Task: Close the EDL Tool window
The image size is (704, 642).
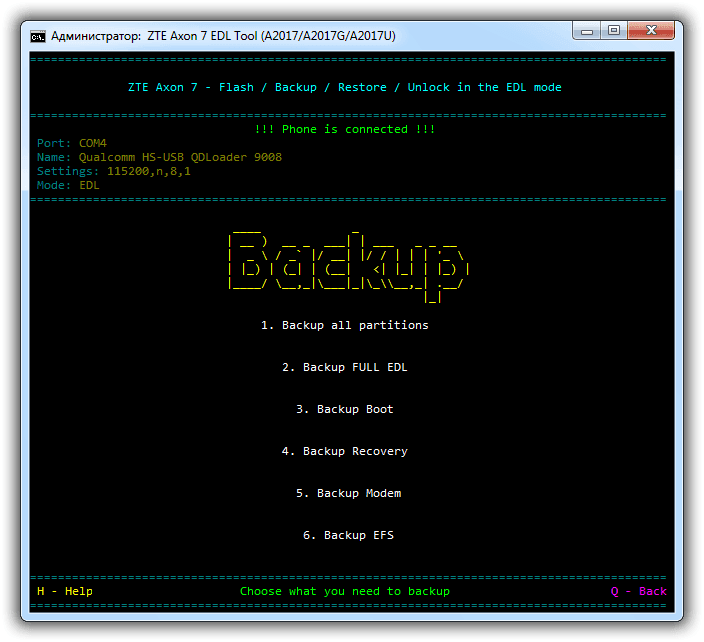Action: [x=651, y=31]
